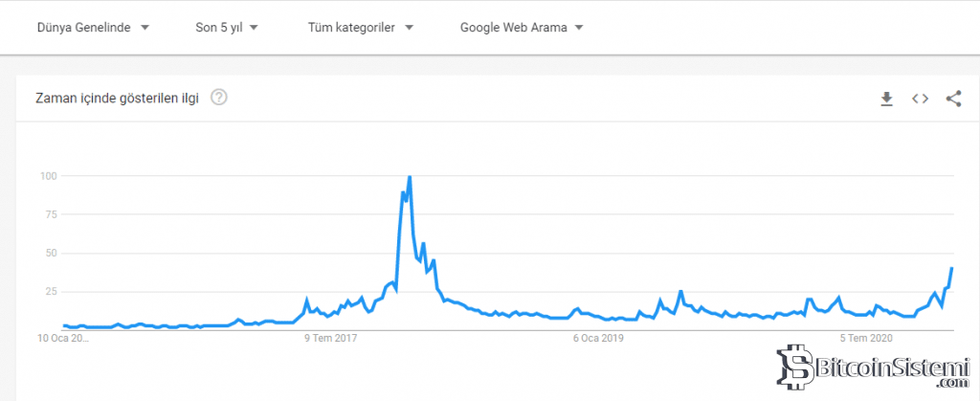Screen dimensions: 980x401
Task: Expand the Son 5 yıl time range
Action: (x=226, y=28)
